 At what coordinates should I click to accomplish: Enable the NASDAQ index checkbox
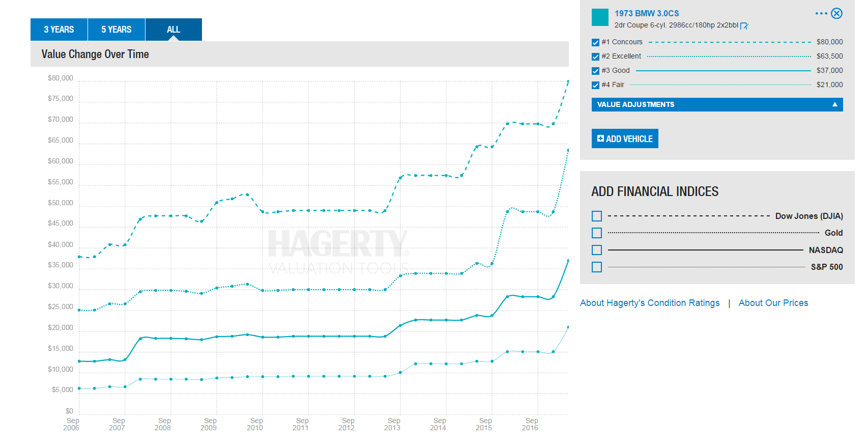tap(597, 250)
